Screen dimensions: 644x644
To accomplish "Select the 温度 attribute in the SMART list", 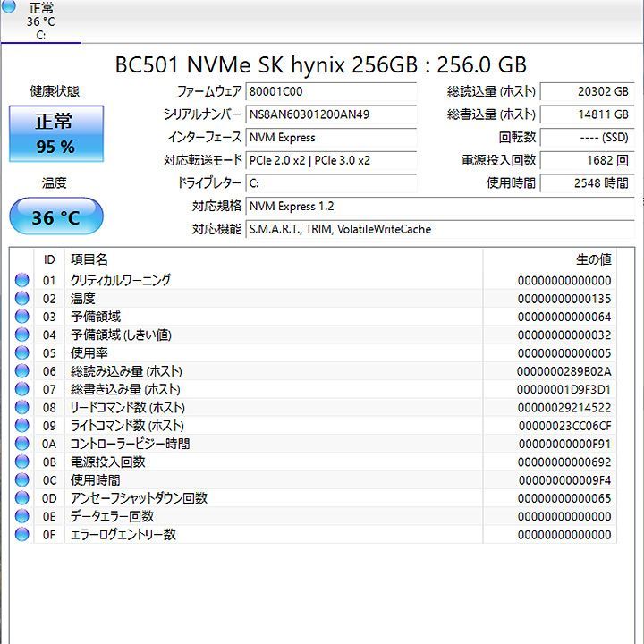I will coord(83,298).
